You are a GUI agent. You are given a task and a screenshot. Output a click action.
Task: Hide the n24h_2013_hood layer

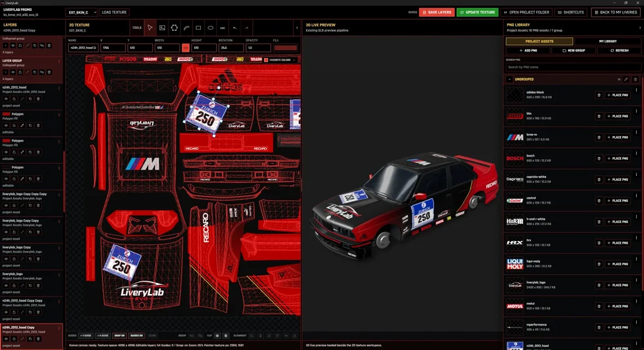6,99
